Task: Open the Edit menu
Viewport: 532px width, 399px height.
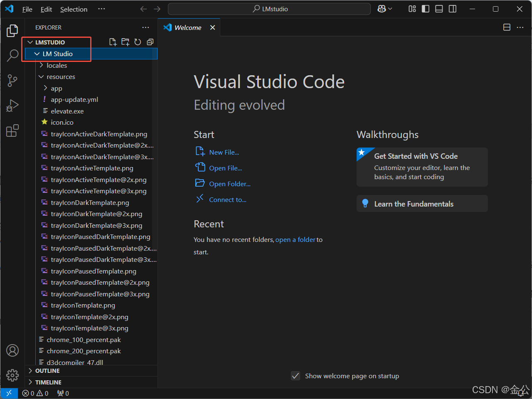Action: point(46,9)
